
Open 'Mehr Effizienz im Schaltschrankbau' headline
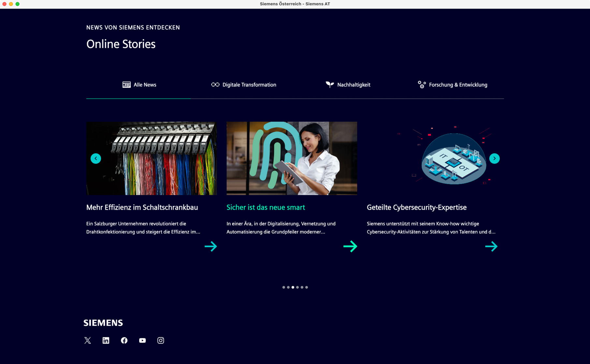pos(142,207)
